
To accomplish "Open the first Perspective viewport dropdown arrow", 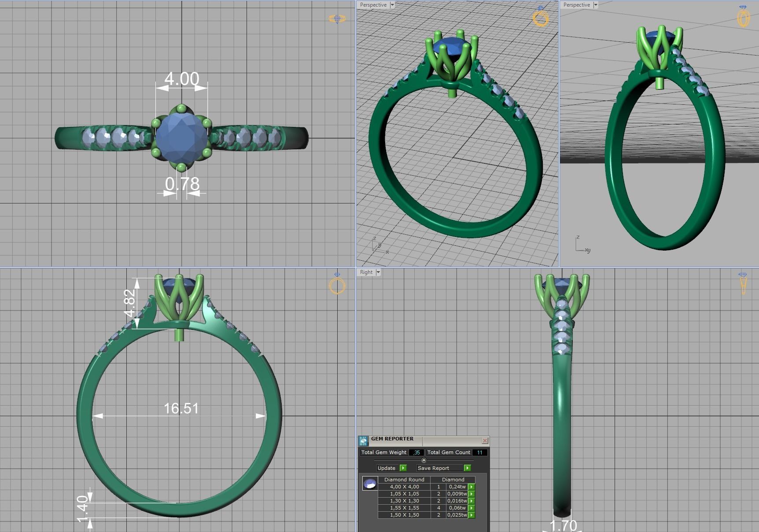I will 392,5.
